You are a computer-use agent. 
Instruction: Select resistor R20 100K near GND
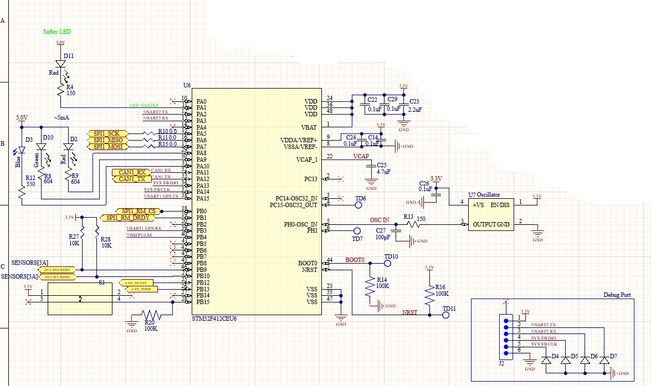151,315
